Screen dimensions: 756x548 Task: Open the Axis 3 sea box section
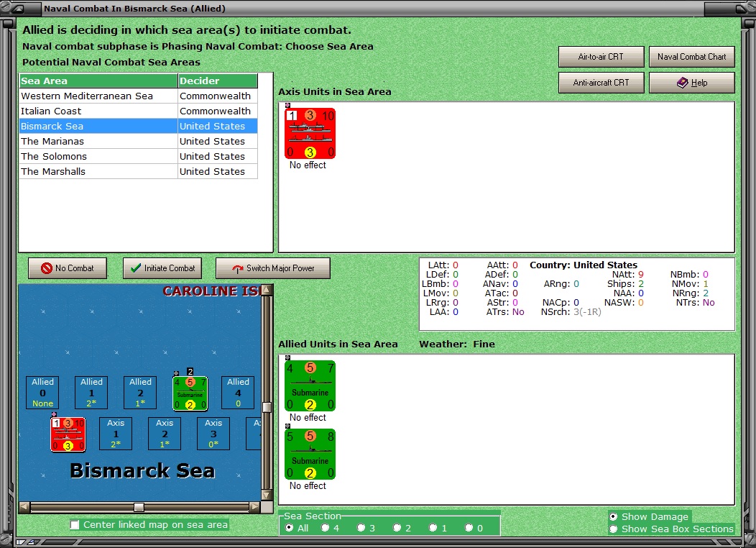pos(213,434)
